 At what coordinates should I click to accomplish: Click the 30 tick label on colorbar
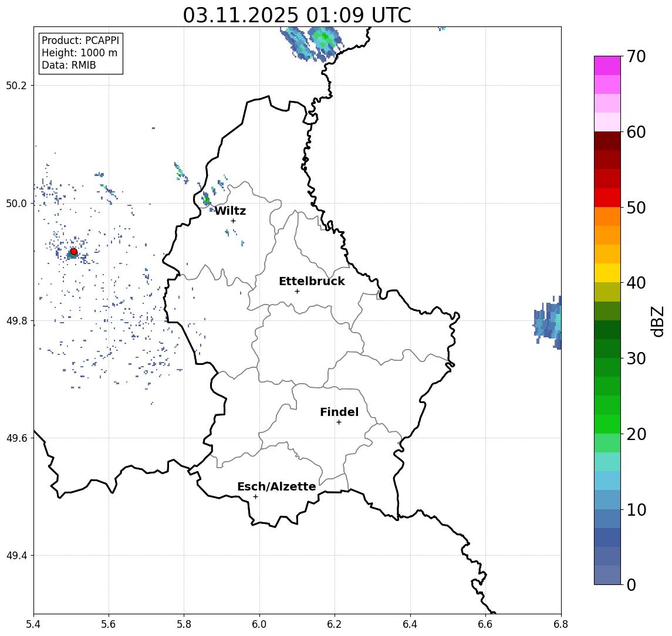(636, 358)
